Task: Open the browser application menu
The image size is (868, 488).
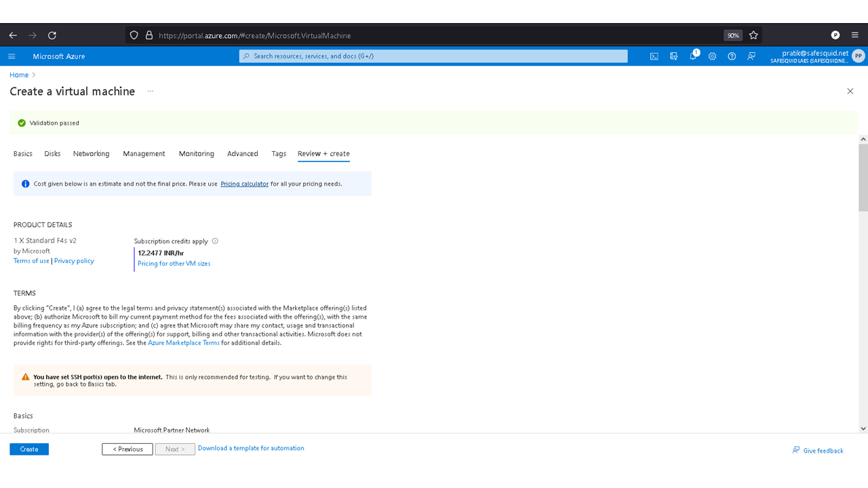Action: (x=854, y=35)
